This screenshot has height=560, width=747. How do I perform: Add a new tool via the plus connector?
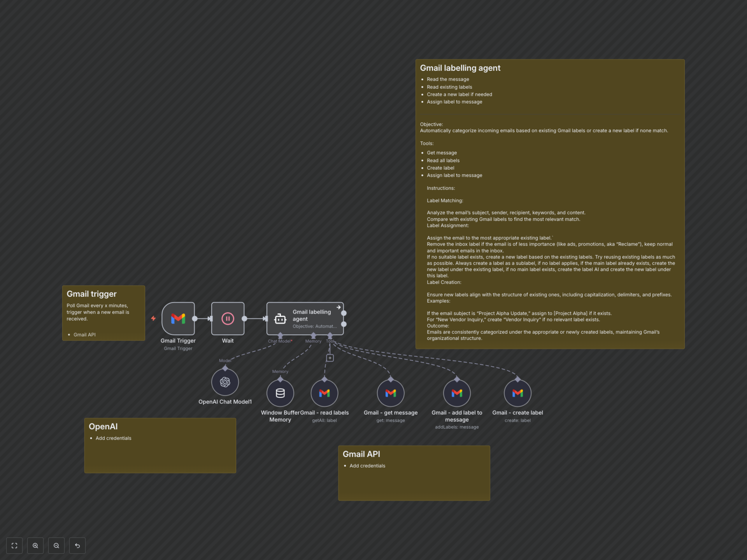pos(330,358)
